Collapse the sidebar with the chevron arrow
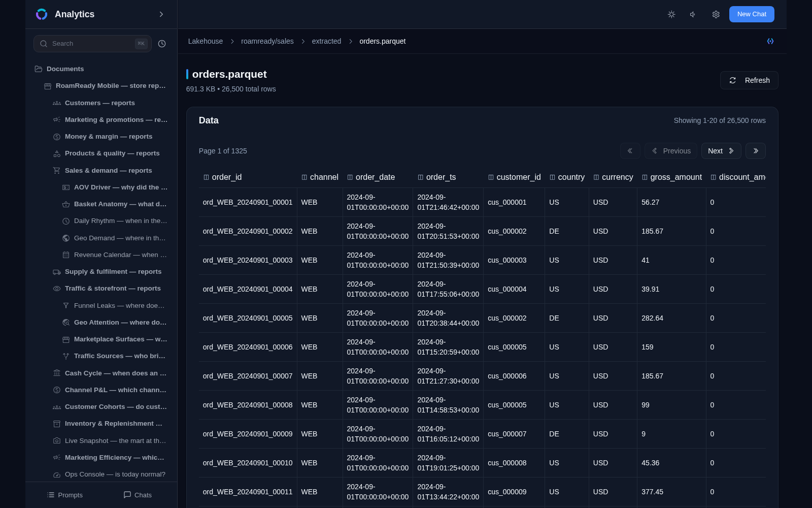 (161, 14)
